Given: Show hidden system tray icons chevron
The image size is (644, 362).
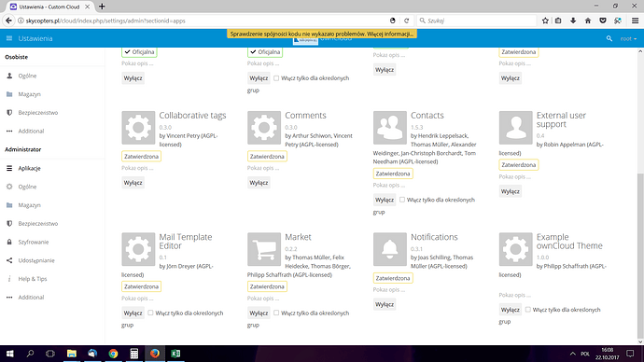Looking at the screenshot, I should [x=572, y=354].
